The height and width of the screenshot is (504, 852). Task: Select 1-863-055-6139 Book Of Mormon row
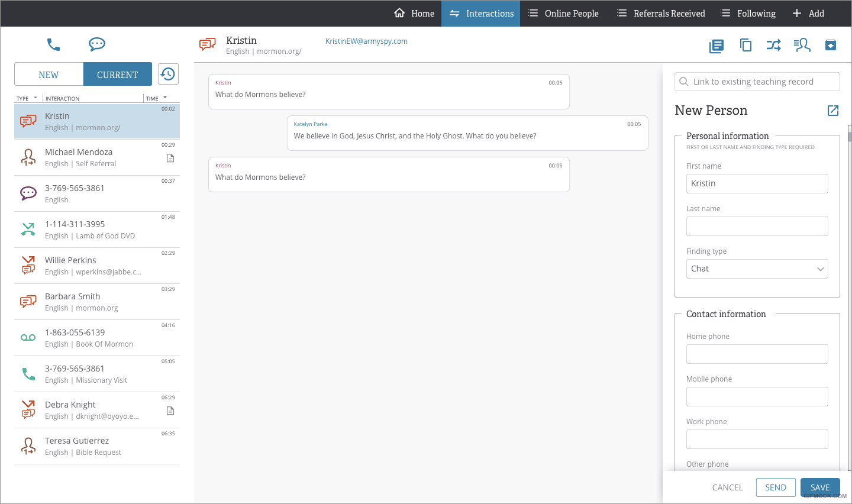tap(97, 338)
